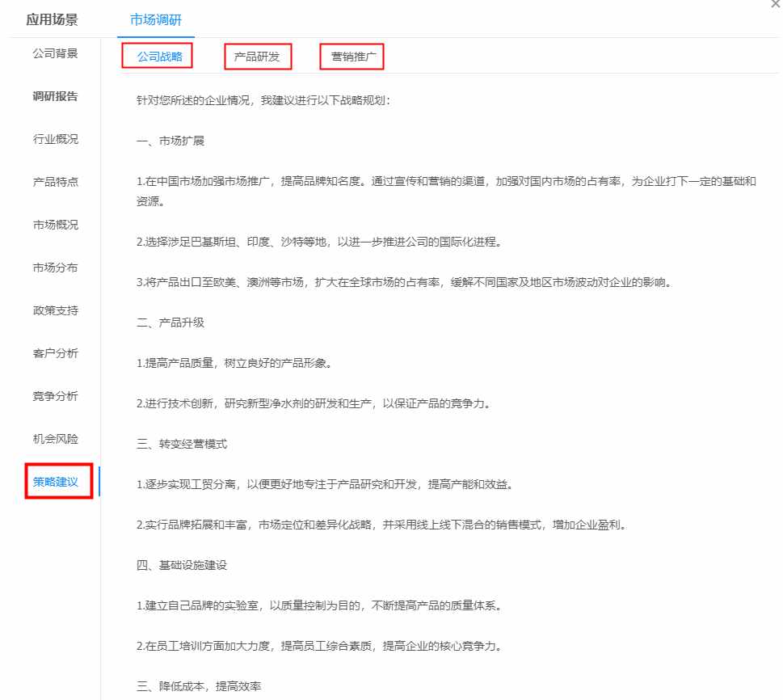Close the dialog with the X icon
The height and width of the screenshot is (700, 783).
(x=776, y=4)
